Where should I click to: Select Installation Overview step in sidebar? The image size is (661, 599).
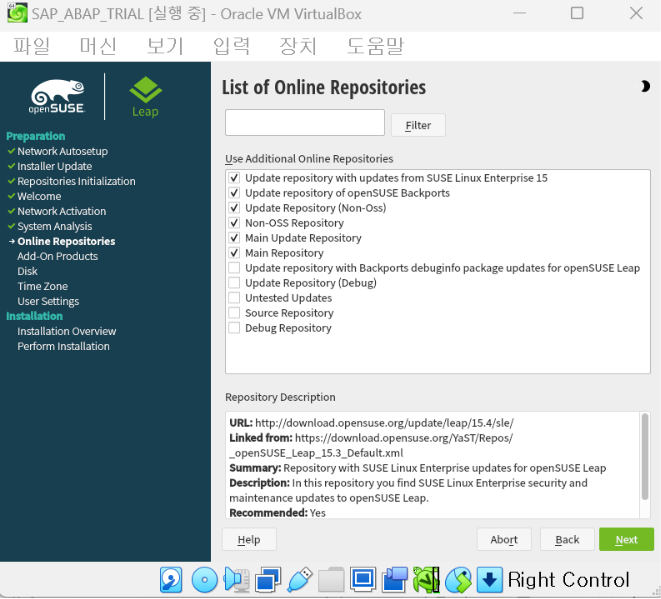pyautogui.click(x=67, y=332)
